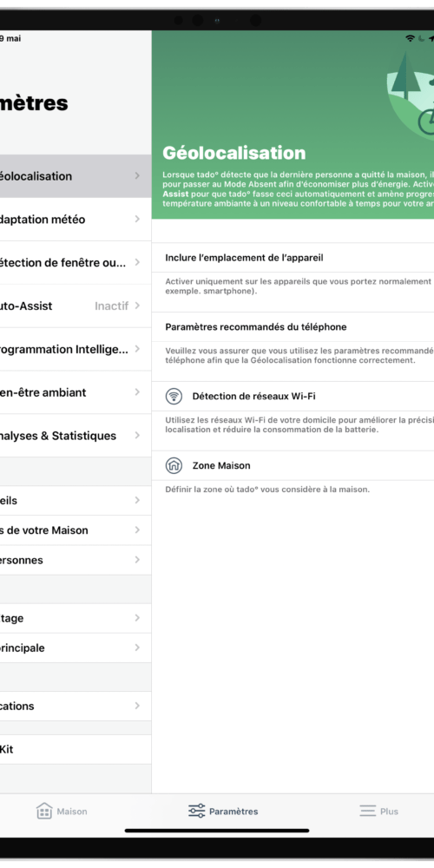The width and height of the screenshot is (434, 868).
Task: Open Détection de réseaux Wi-Fi
Action: [x=293, y=397]
